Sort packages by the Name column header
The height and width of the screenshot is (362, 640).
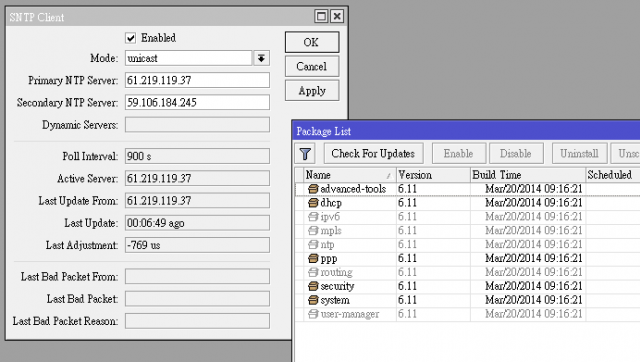pyautogui.click(x=349, y=175)
